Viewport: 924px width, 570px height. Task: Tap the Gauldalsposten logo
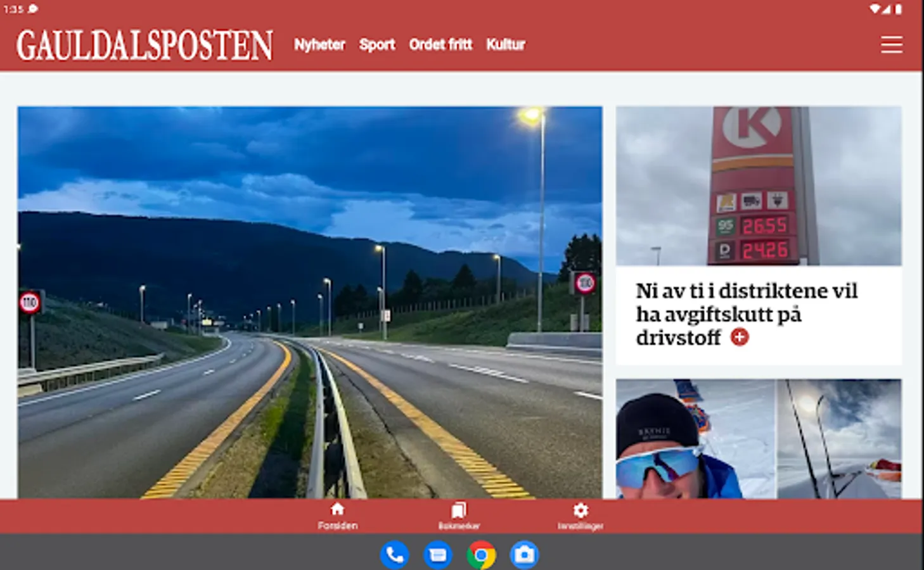pyautogui.click(x=144, y=45)
